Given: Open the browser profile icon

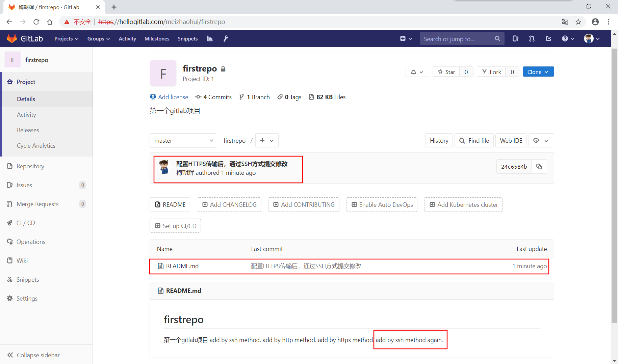Looking at the screenshot, I should 595,22.
